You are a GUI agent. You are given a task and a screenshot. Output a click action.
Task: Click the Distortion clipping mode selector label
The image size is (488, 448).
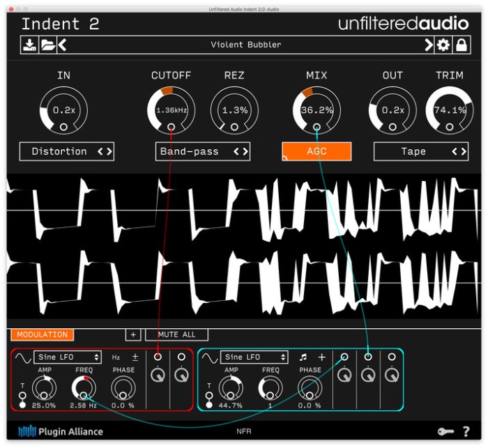point(59,151)
